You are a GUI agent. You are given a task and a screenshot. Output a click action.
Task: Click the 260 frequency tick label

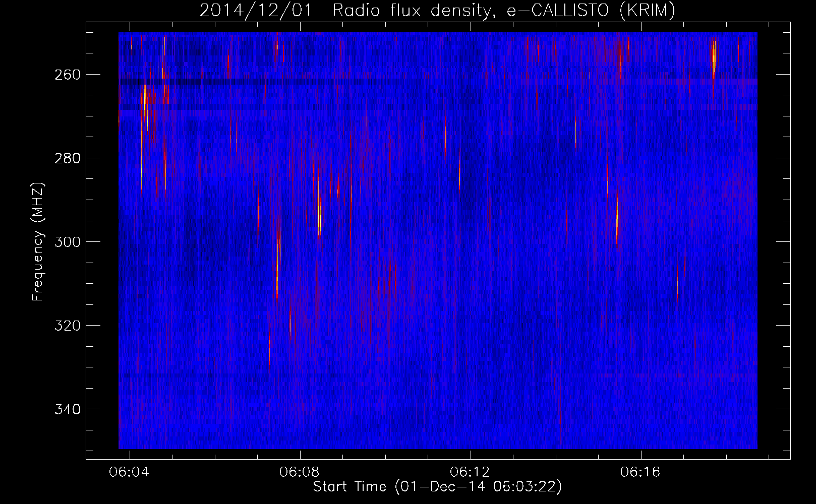tap(67, 75)
